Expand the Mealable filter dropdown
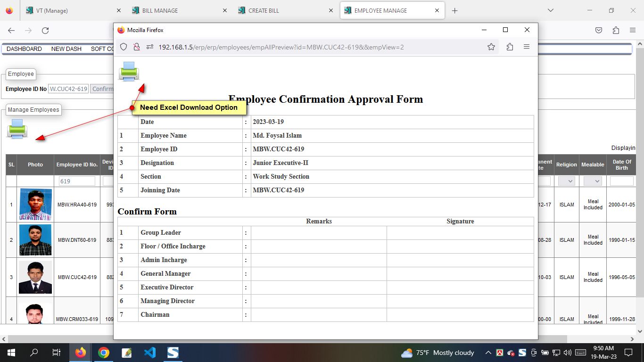Image resolution: width=644 pixels, height=362 pixels. pos(593,181)
